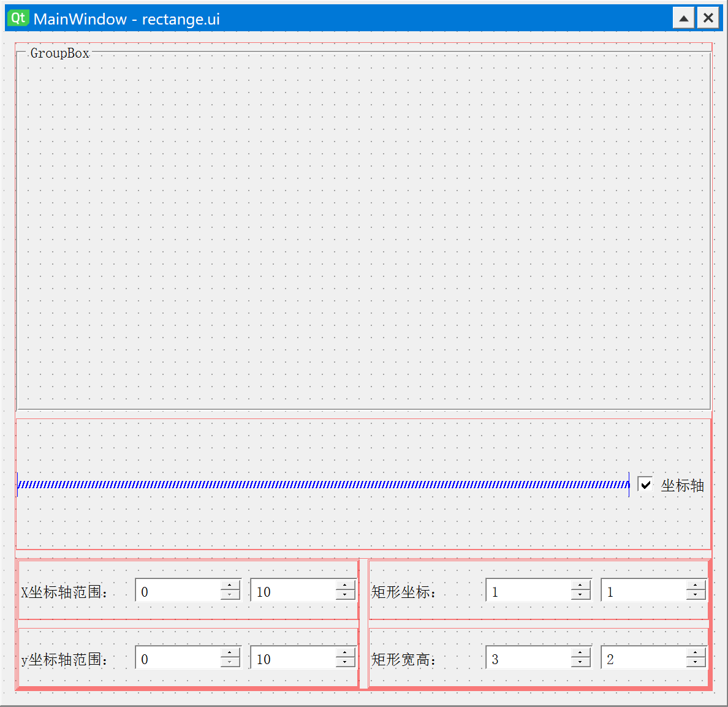Decrease the 矩形宽高 height value showing 2
The width and height of the screenshot is (728, 707).
coord(695,663)
